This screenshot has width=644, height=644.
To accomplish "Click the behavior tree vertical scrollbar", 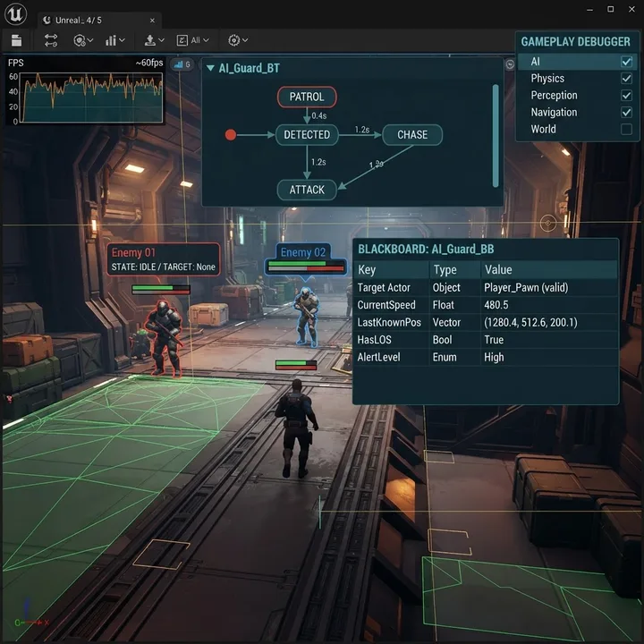I will (496, 136).
